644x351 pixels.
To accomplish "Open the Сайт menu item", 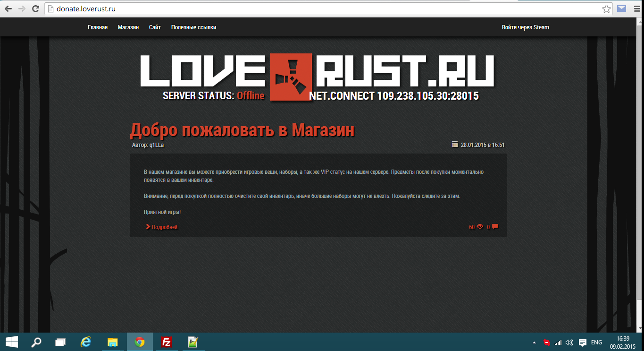I will (155, 27).
